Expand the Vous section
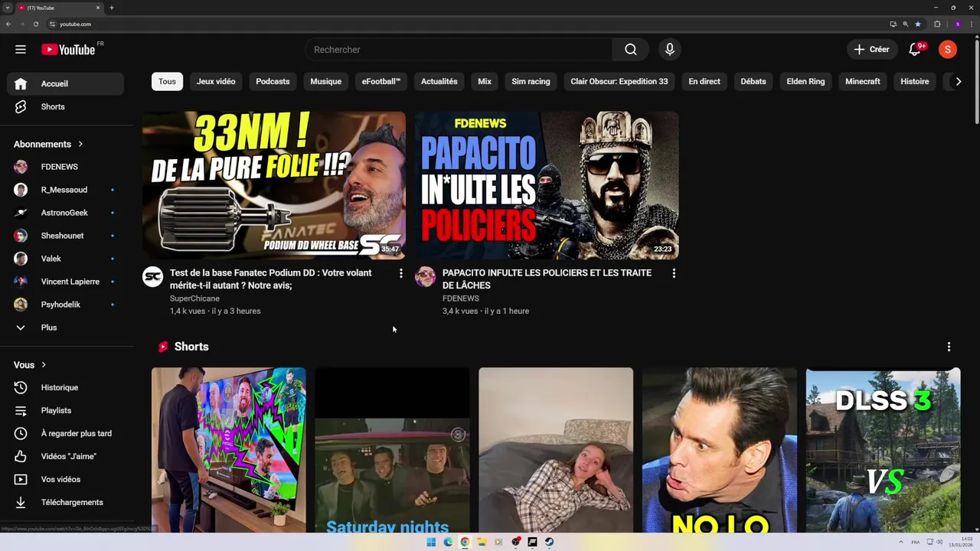This screenshot has width=980, height=551. click(x=30, y=365)
